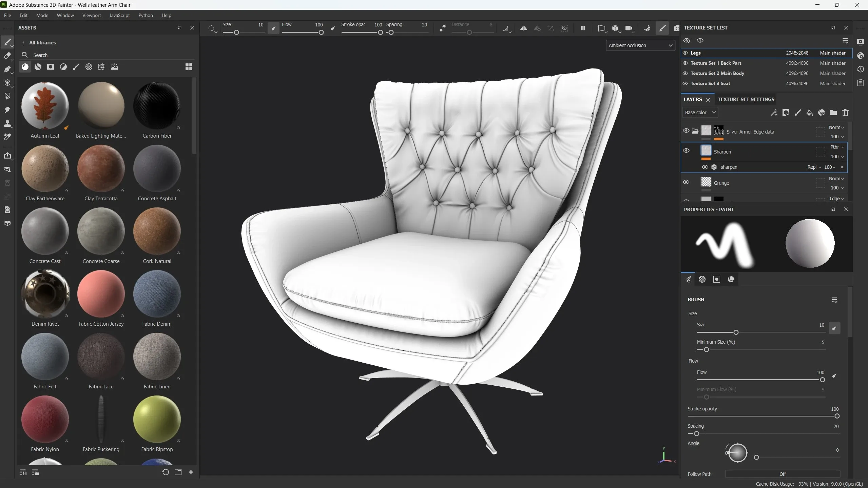
Task: Delete the selected layer with trash icon
Action: pyautogui.click(x=845, y=113)
